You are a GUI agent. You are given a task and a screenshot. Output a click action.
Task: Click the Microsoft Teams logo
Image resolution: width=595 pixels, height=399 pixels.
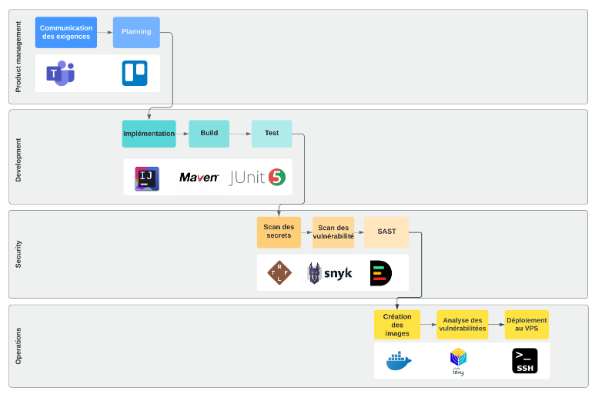tap(60, 73)
